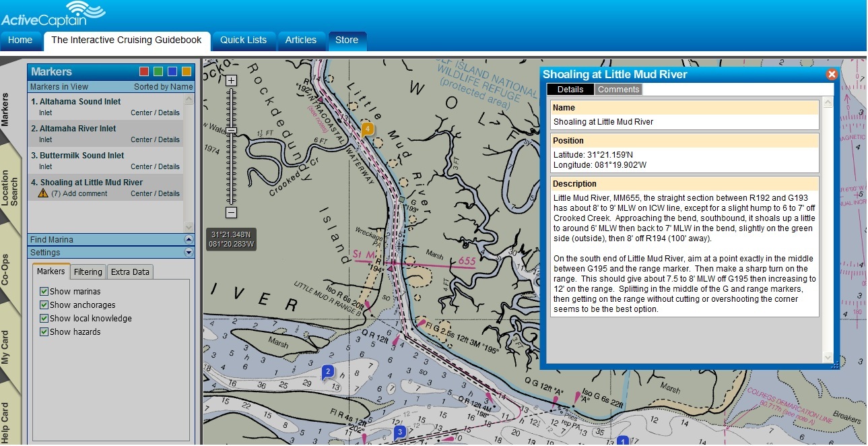Toggle the green marker type square
Screen dimensions: 868x446
coord(158,71)
